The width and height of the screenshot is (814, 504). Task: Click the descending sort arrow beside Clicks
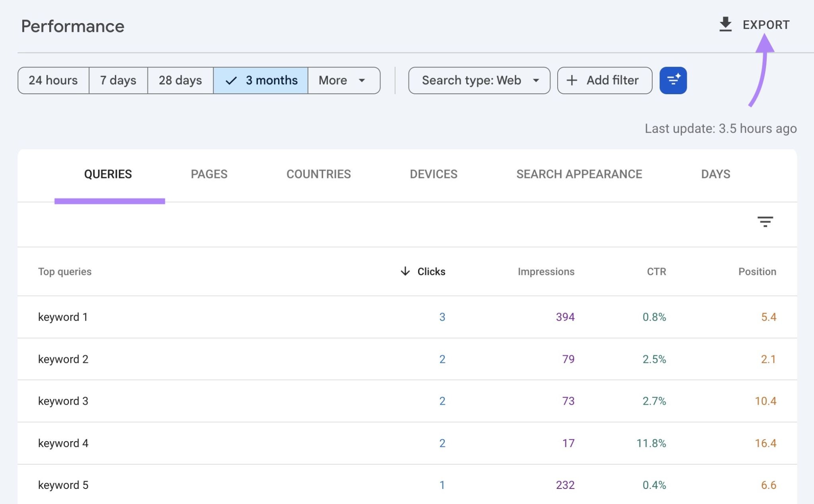405,271
